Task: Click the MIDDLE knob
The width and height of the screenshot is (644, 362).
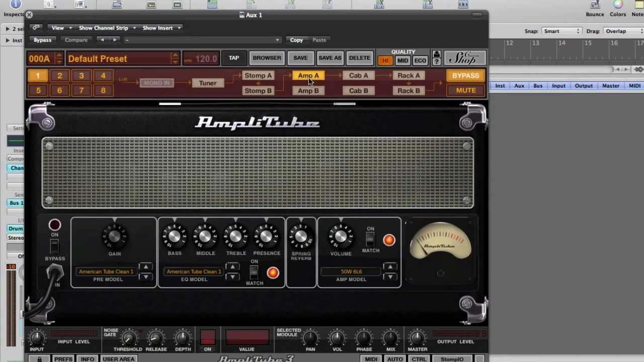Action: 205,236
